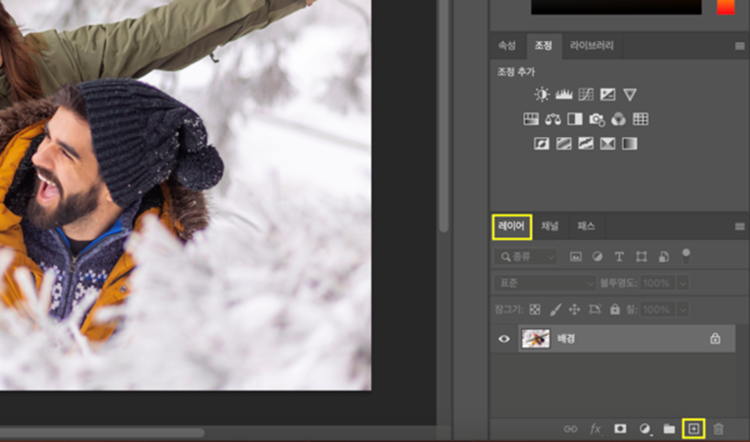Add a Hue/Saturation adjustment icon
750x442 pixels.
pyautogui.click(x=531, y=119)
